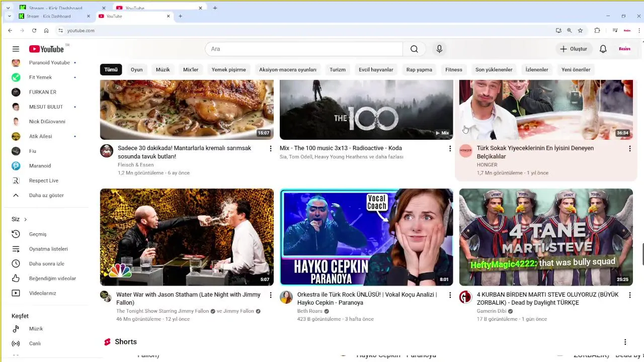Open more options for Water War video

coord(271,295)
